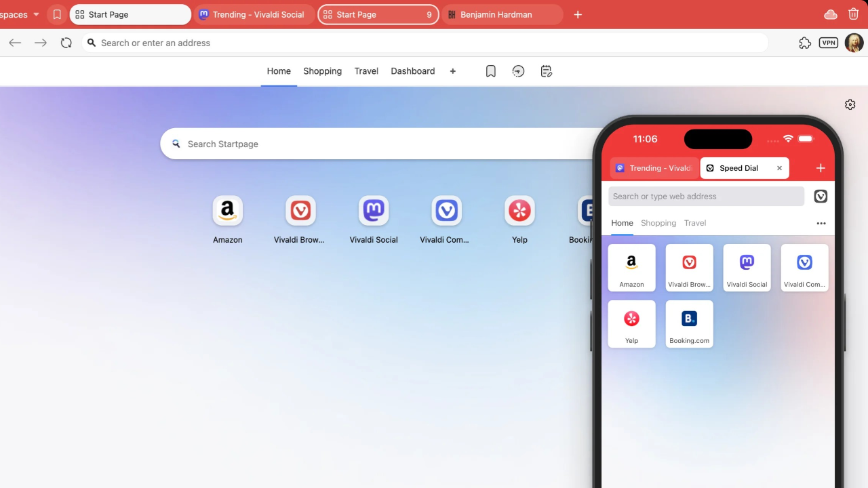The width and height of the screenshot is (868, 488).
Task: Expand the workspaces dropdown arrow
Action: tap(36, 14)
